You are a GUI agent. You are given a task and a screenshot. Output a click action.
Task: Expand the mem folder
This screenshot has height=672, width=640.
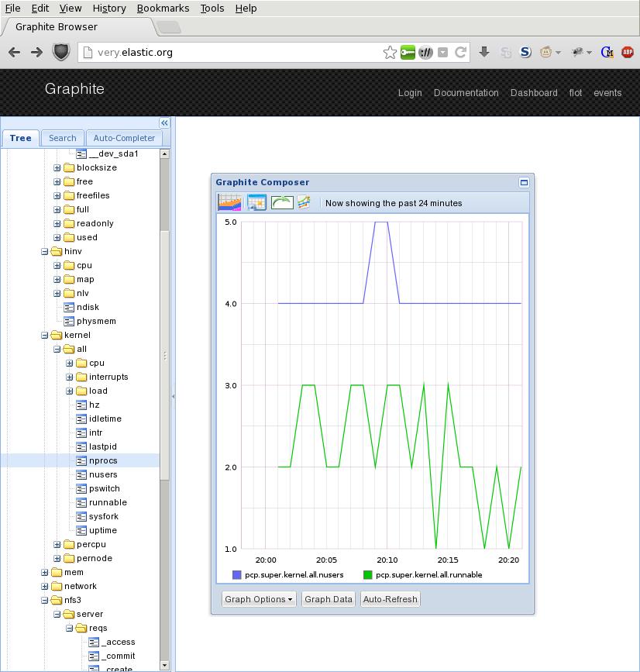[44, 573]
